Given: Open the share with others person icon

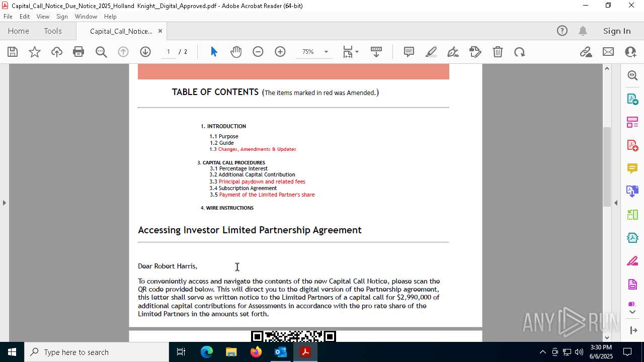Looking at the screenshot, I should (630, 52).
